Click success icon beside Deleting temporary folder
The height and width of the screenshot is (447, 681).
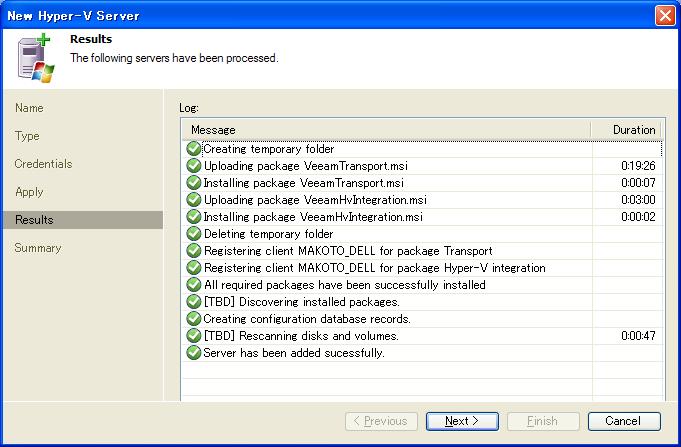click(193, 233)
